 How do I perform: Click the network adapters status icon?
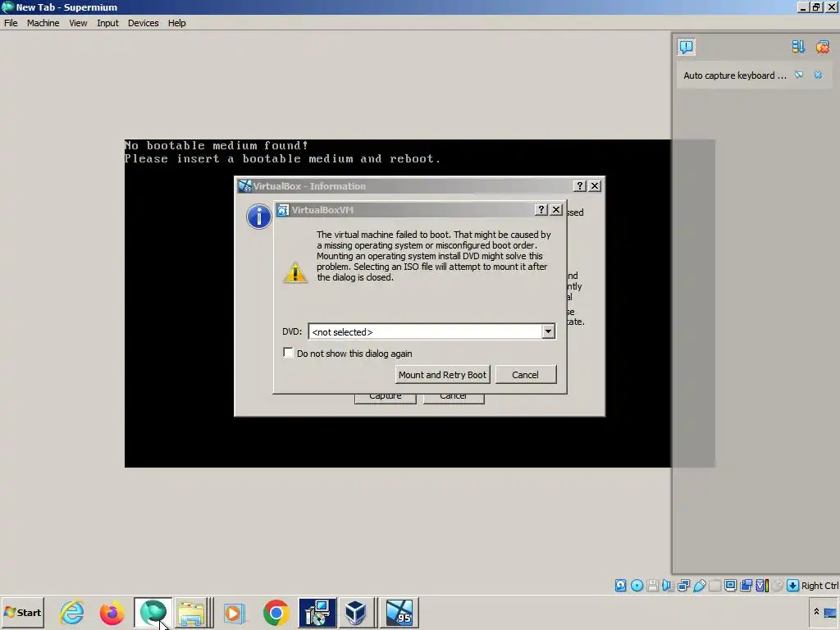tap(683, 586)
